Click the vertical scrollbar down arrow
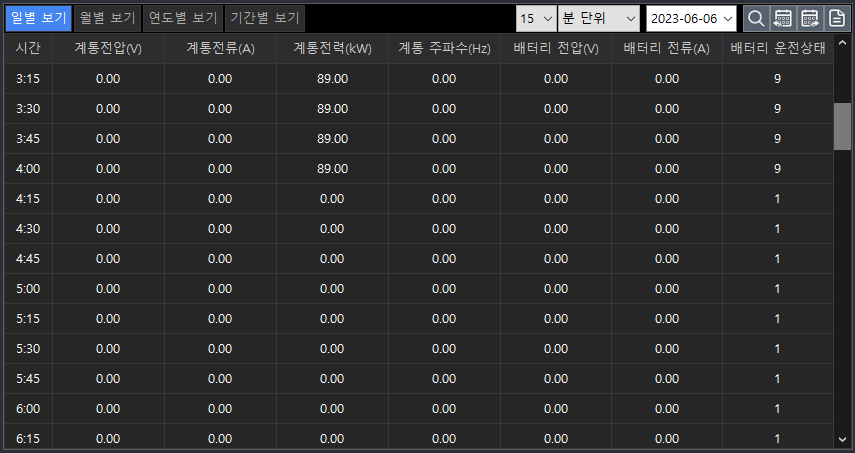855x453 pixels. [x=842, y=439]
